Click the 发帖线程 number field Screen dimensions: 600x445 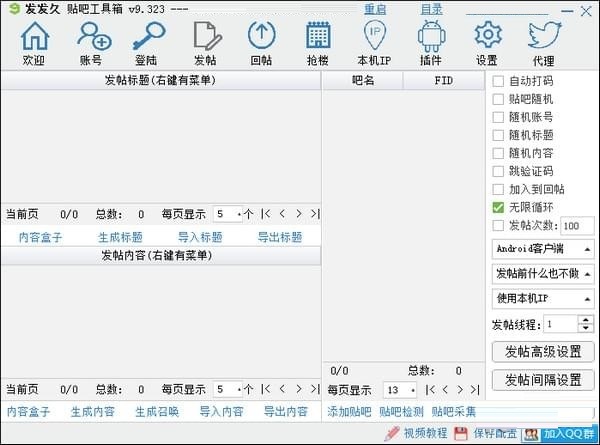[561, 324]
